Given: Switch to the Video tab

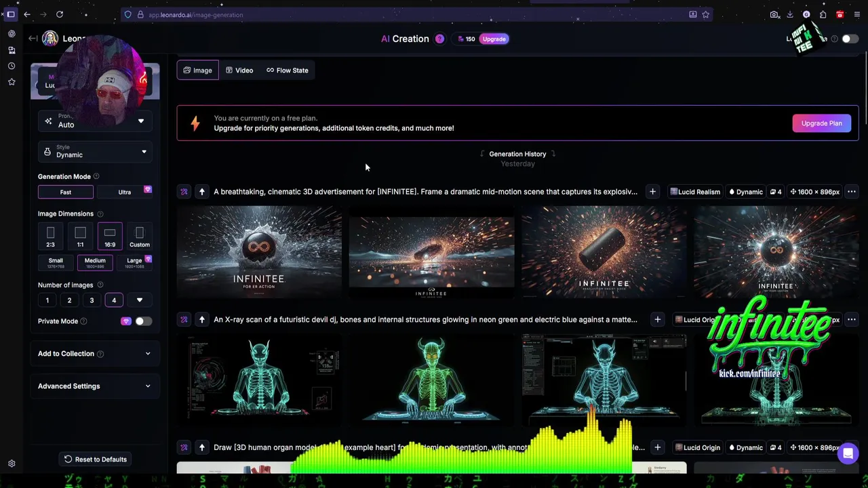Looking at the screenshot, I should [239, 70].
